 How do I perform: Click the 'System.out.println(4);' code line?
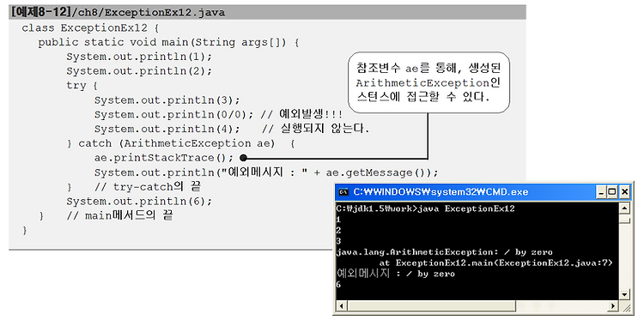[x=167, y=129]
